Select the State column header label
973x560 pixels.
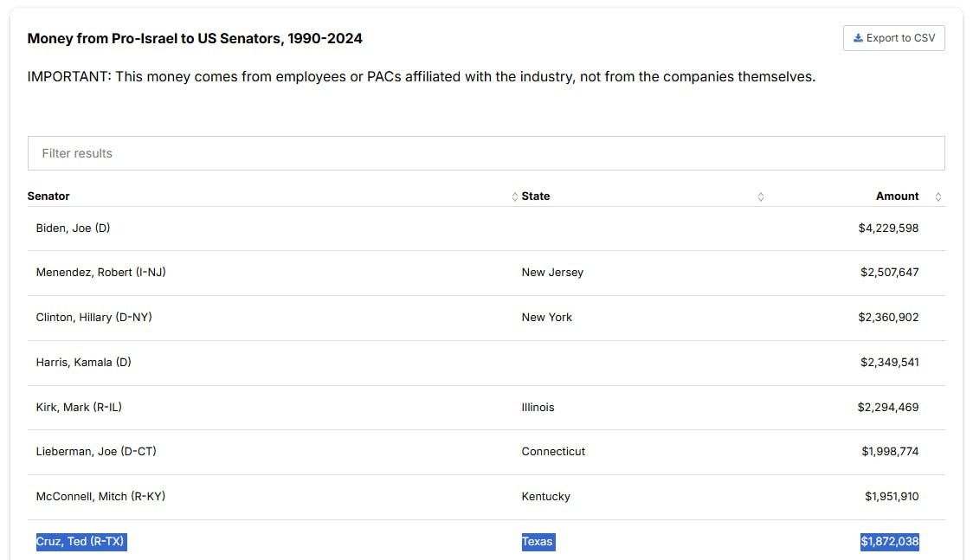tap(536, 196)
